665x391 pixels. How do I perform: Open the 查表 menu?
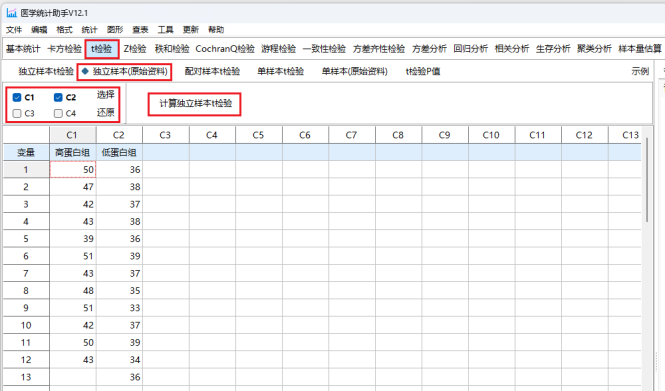pos(140,30)
